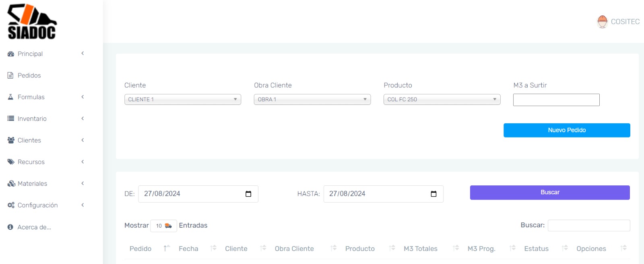
Task: Sort table by Fecha column
Action: coord(188,249)
